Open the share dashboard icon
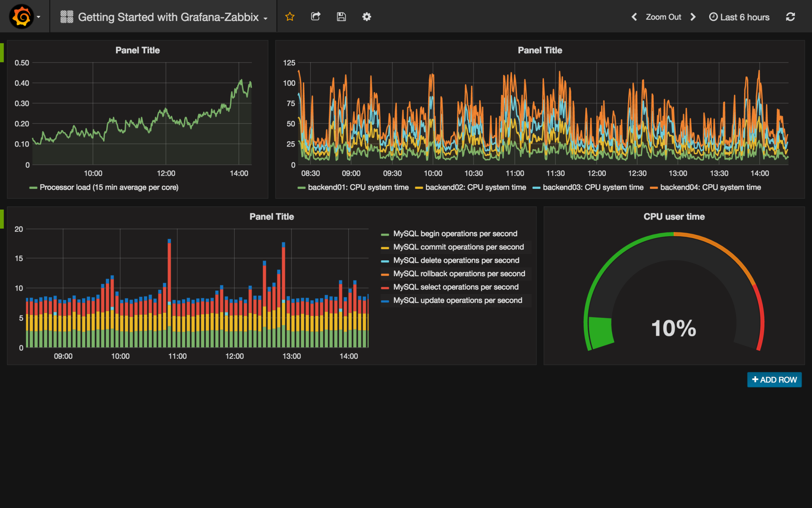812x508 pixels. pos(316,16)
